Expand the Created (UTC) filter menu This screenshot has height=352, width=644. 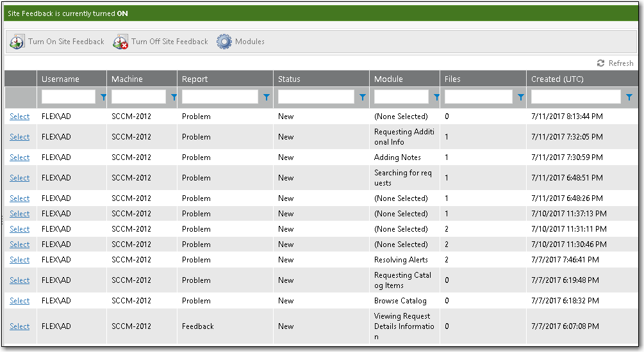[x=629, y=97]
